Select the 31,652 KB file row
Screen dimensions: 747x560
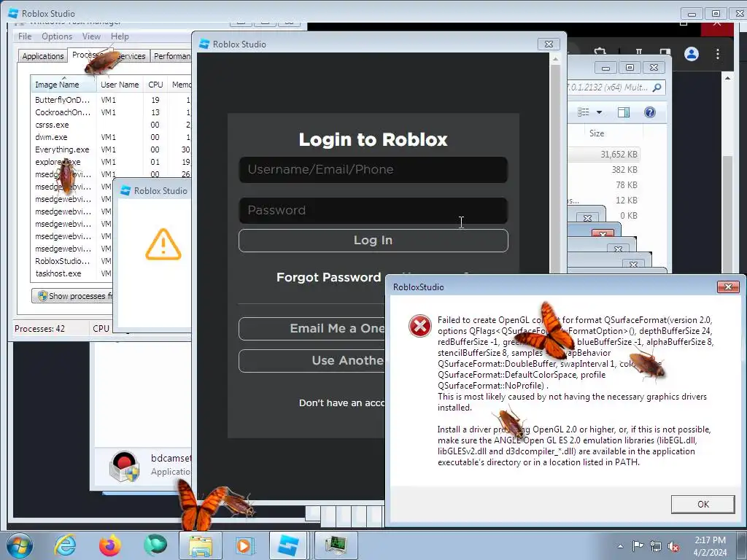pos(604,155)
